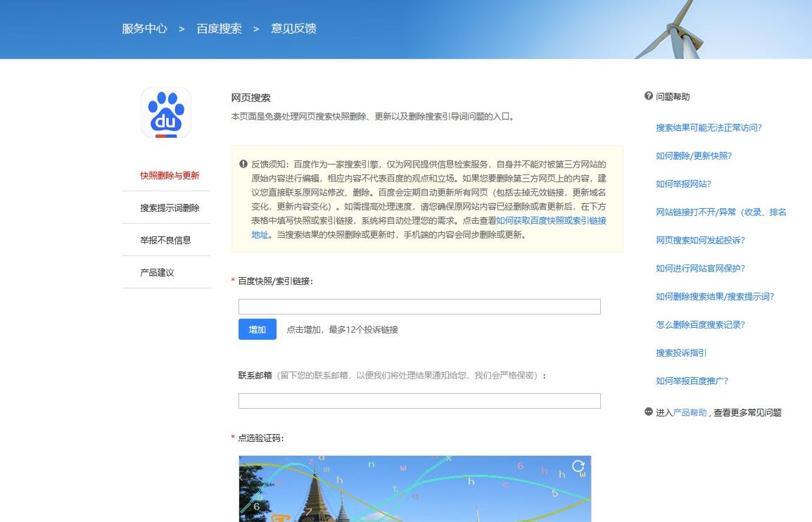Click the Baidu paw logo icon

tap(166, 113)
